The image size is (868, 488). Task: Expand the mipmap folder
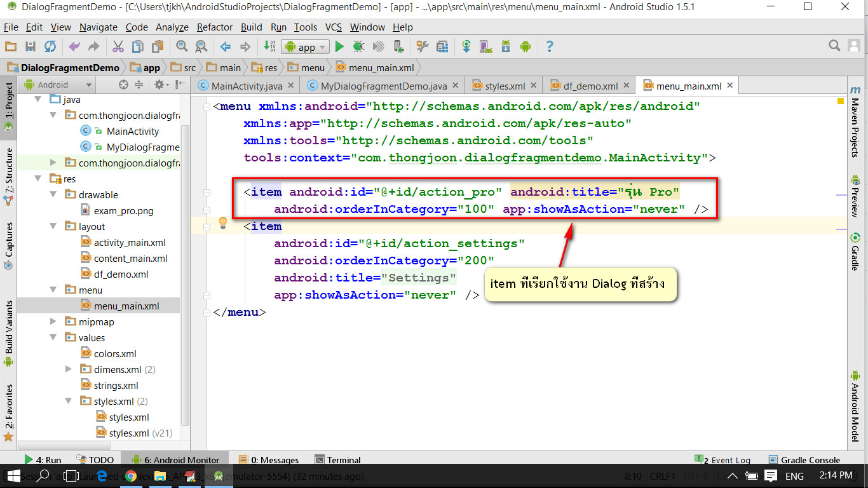pos(52,322)
